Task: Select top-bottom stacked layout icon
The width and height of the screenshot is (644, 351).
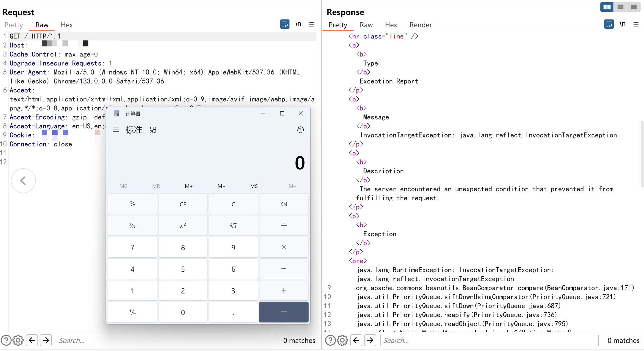Action: tap(620, 7)
